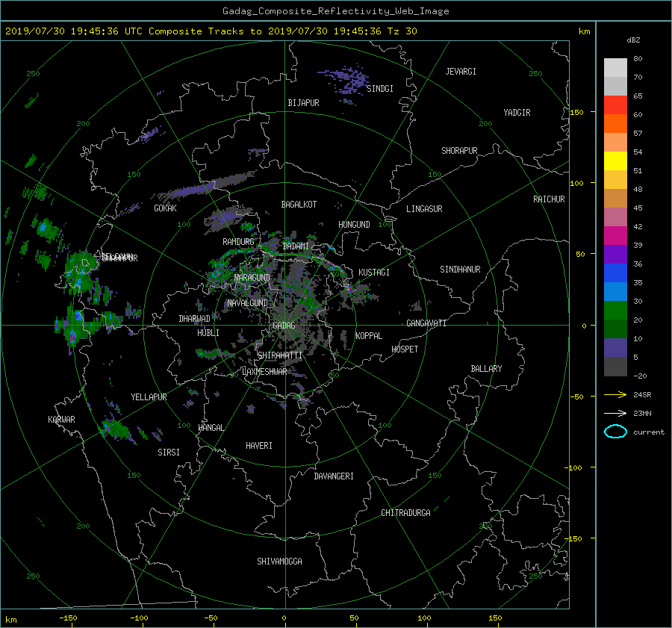This screenshot has width=672, height=628.
Task: Click the GADAG radar center label
Action: click(x=284, y=326)
